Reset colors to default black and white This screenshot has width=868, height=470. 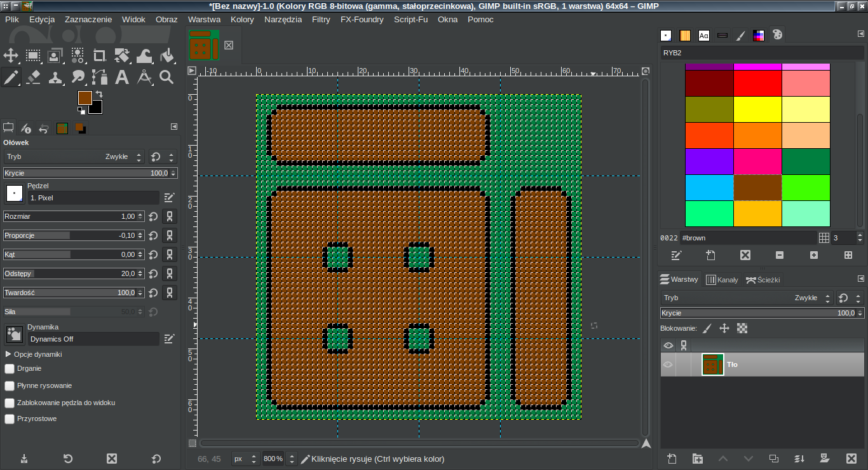click(x=81, y=110)
